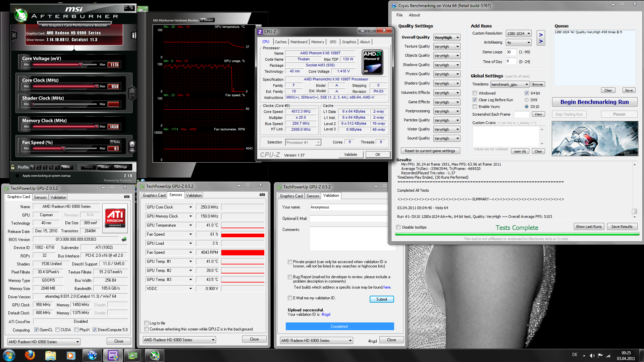Open validation ID link 4fsgd

point(326,314)
